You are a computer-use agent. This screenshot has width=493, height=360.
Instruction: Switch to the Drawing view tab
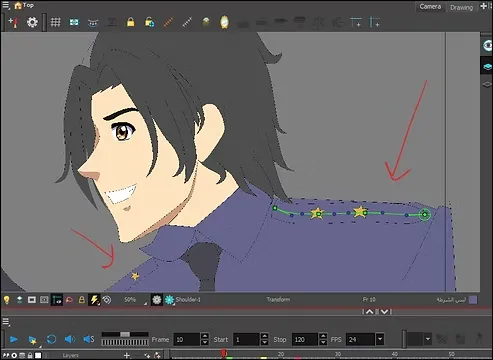click(x=461, y=7)
